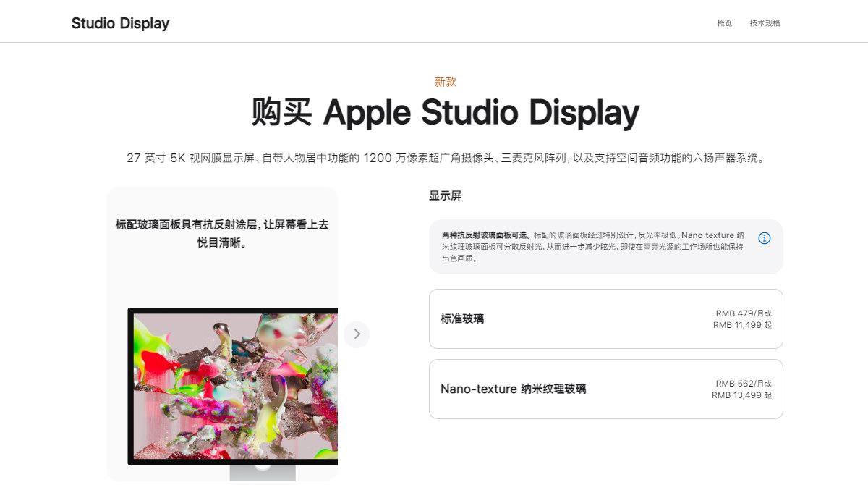
Task: Click the 新款 label
Action: tap(446, 82)
